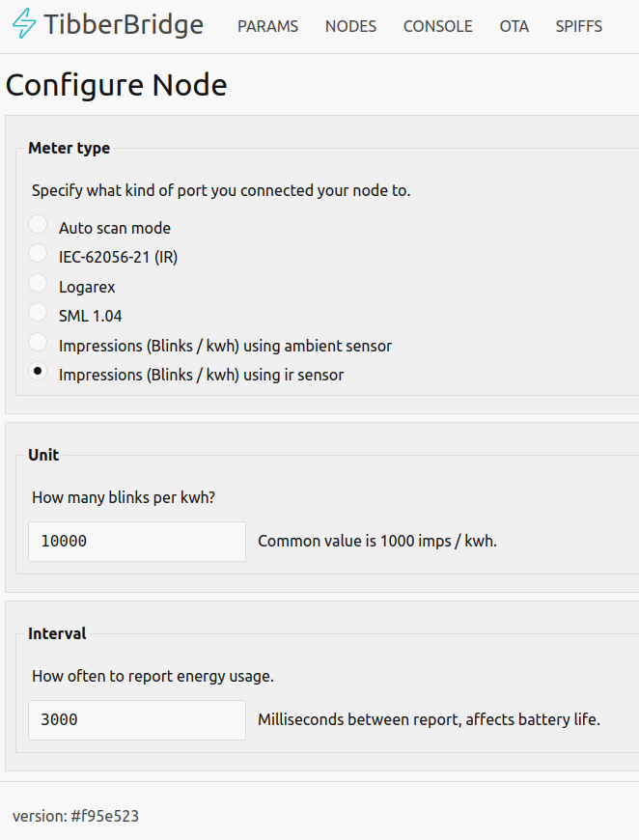This screenshot has height=840, width=639.
Task: Click the SML 1.04 label text
Action: [90, 316]
